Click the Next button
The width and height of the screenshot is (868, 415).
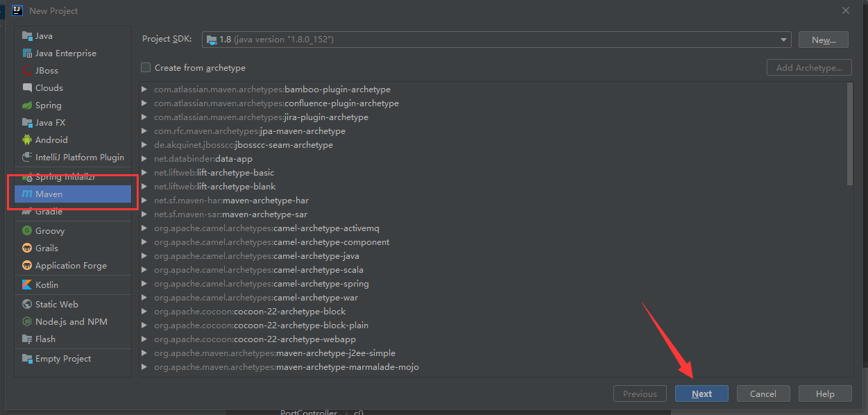701,393
